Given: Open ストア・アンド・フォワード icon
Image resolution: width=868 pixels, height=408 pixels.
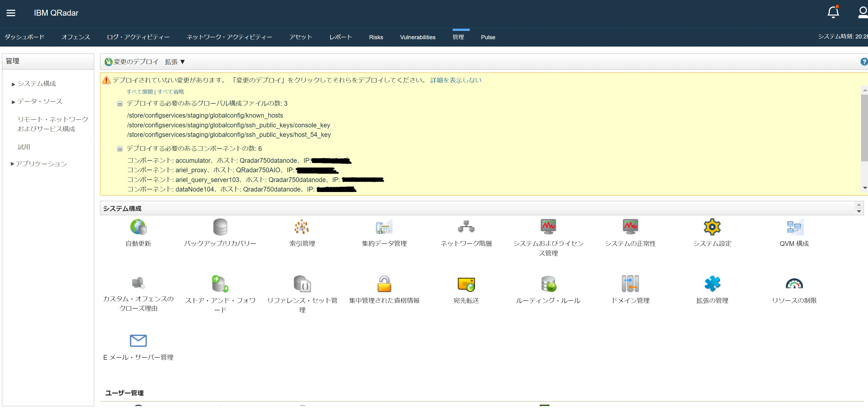Looking at the screenshot, I should (x=220, y=283).
